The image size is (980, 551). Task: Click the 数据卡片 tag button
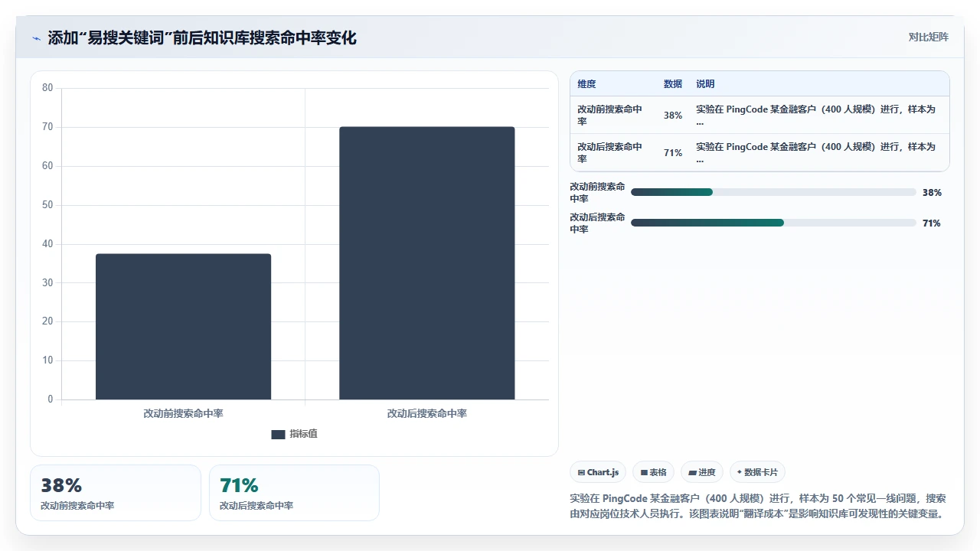[x=757, y=472]
